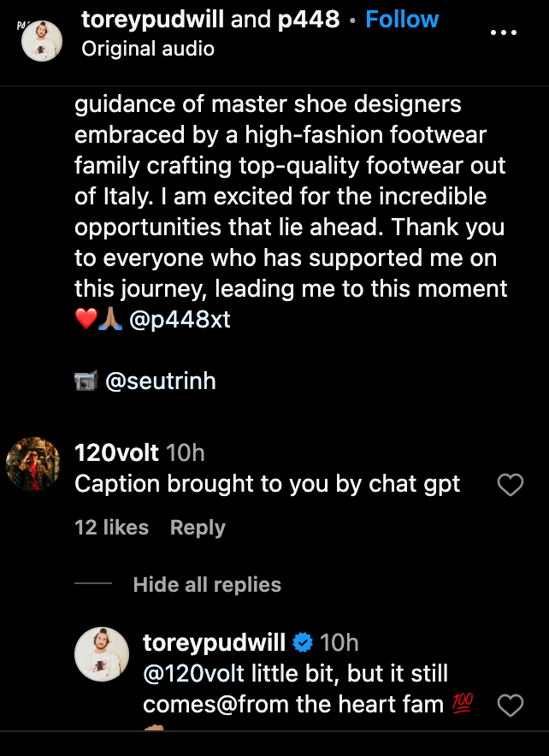Open the three-dot more options menu
The width and height of the screenshot is (549, 756).
[503, 32]
